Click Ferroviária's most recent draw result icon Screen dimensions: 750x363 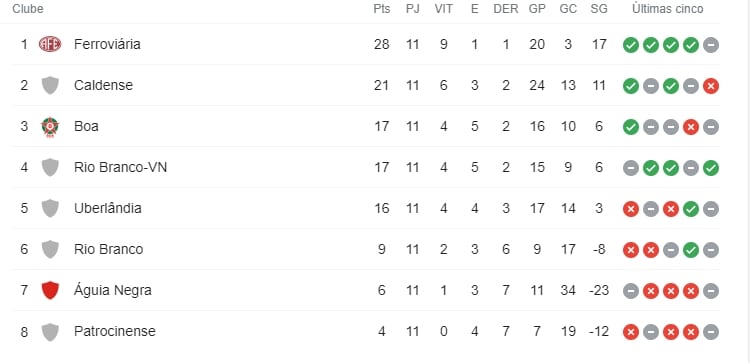[x=711, y=45]
